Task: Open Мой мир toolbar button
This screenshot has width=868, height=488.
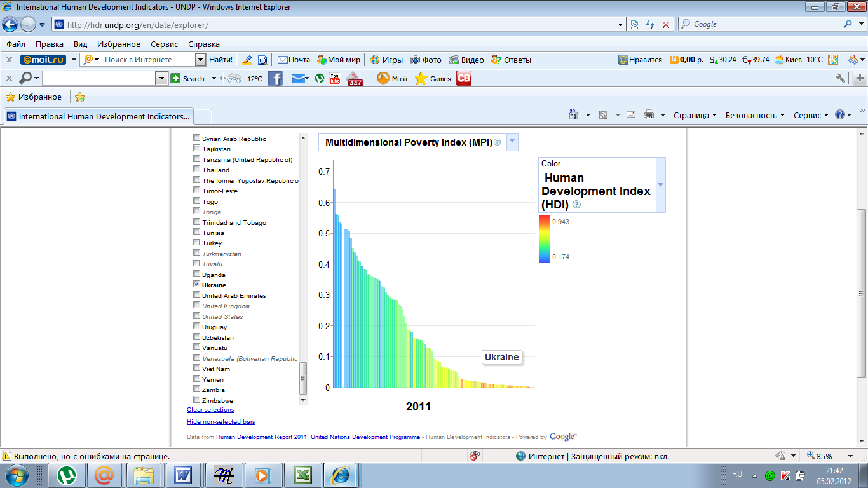Action: coord(339,60)
